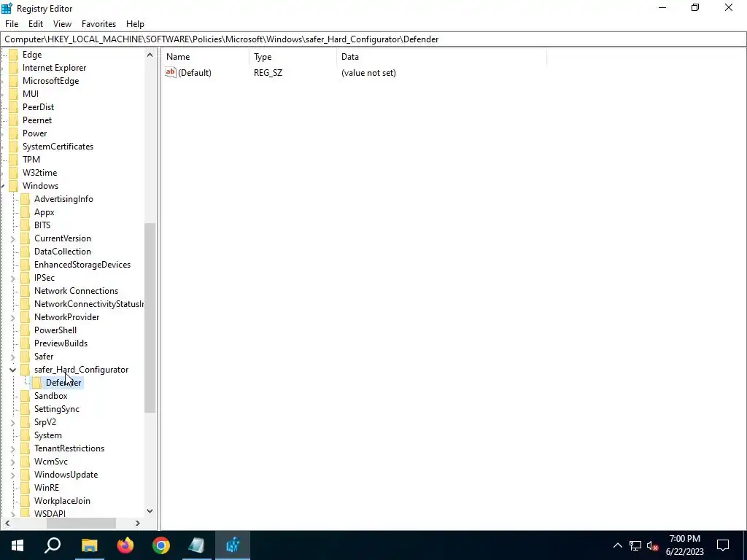Click the Registry Editor taskbar icon

pyautogui.click(x=233, y=545)
